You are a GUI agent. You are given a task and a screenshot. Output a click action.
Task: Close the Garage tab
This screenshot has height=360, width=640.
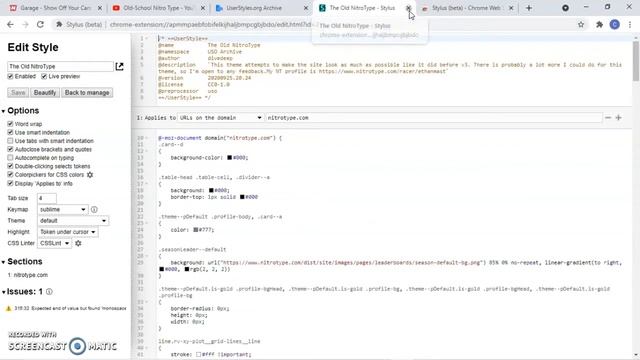click(100, 8)
